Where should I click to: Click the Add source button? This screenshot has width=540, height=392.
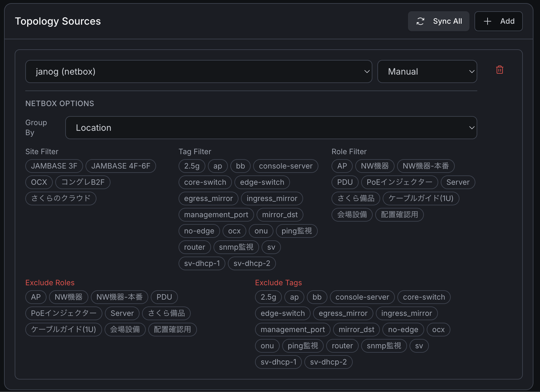pyautogui.click(x=498, y=21)
